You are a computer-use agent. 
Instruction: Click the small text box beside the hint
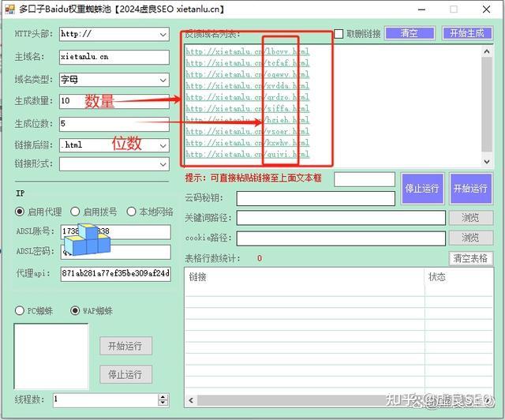point(365,179)
